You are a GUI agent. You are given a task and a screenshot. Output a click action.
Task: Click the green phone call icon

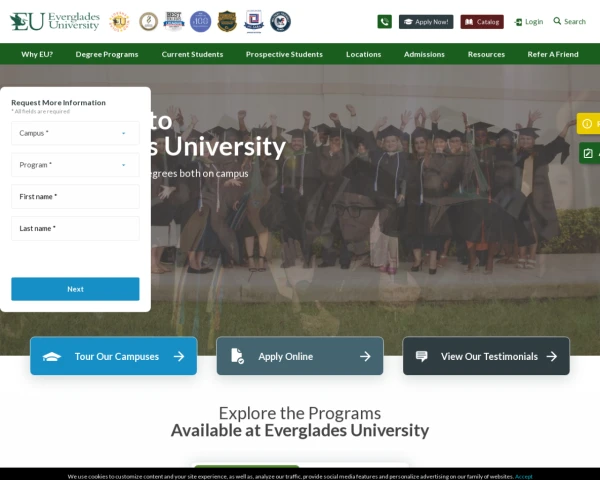[385, 21]
